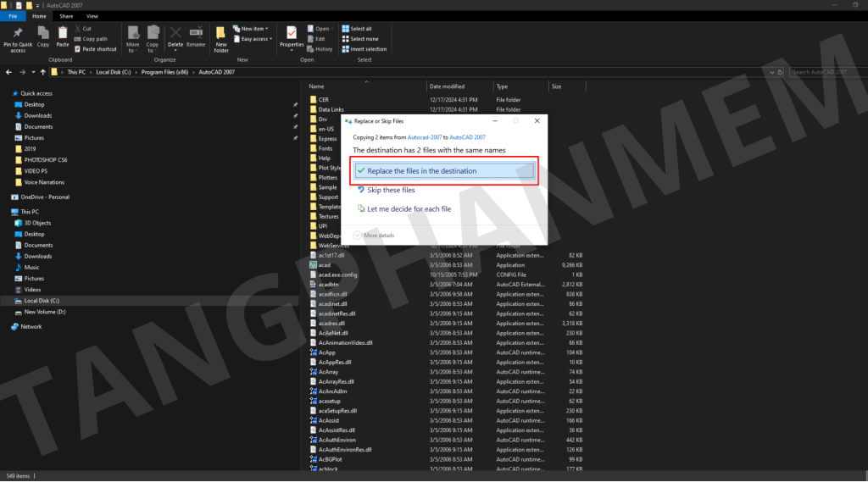
Task: Open the New item dropdown
Action: (254, 29)
